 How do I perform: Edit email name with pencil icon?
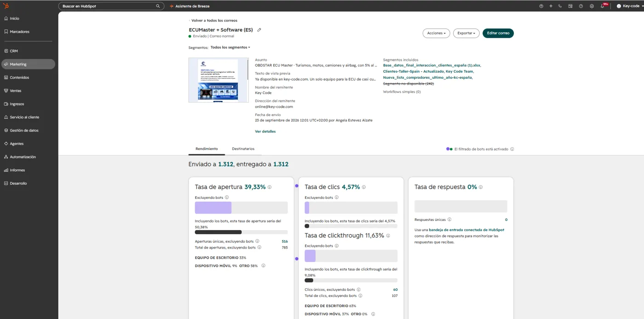(x=259, y=30)
